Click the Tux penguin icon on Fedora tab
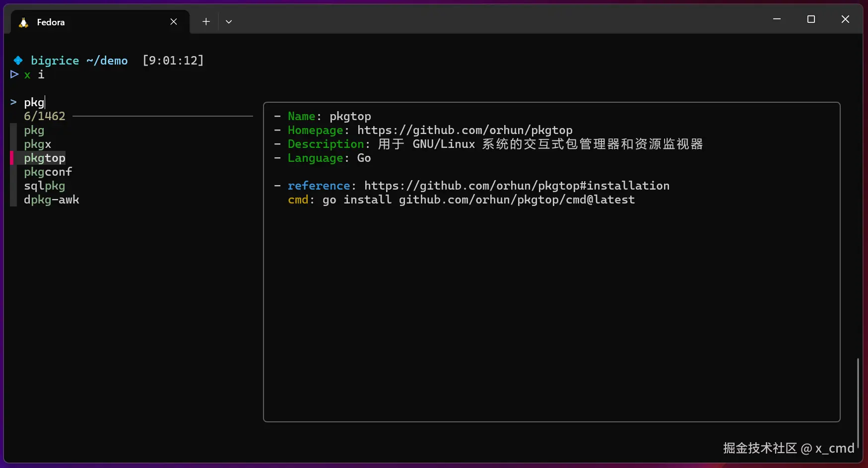Image resolution: width=868 pixels, height=468 pixels. (x=23, y=22)
